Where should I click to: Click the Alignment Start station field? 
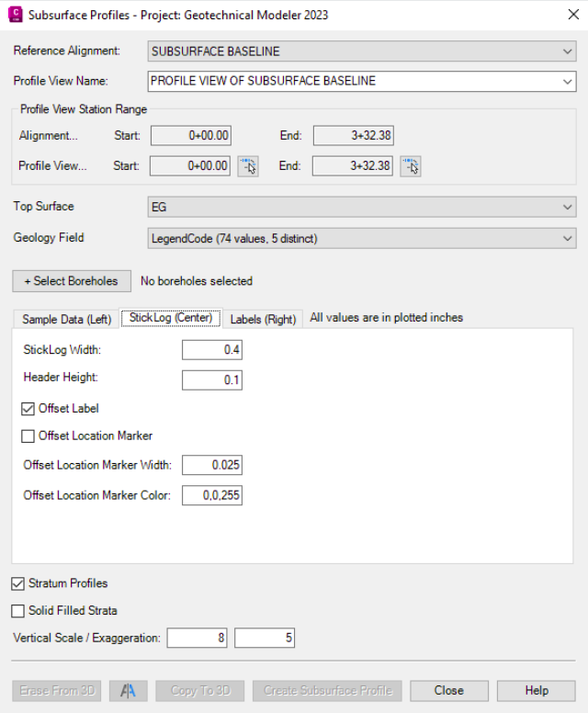click(x=191, y=135)
